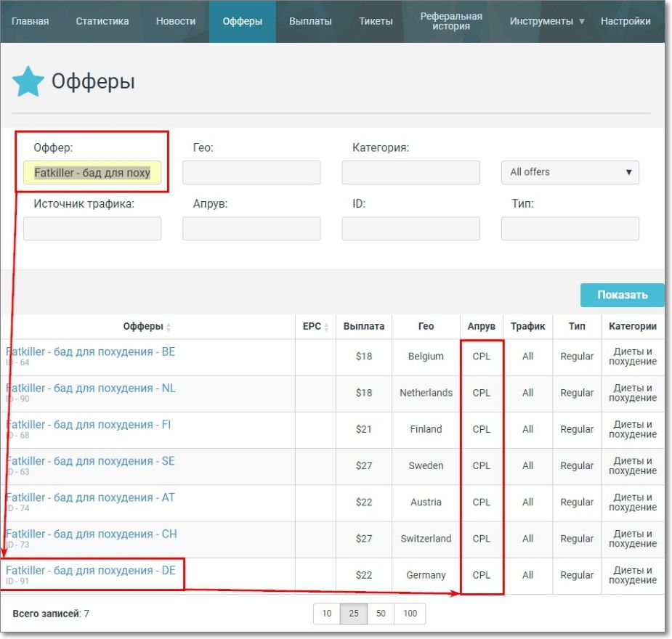Show 100 records per page
The width and height of the screenshot is (672, 639).
pyautogui.click(x=410, y=614)
